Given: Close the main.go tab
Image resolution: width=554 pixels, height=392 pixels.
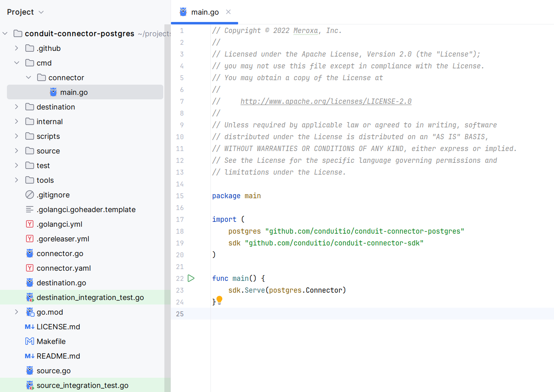Looking at the screenshot, I should click(x=228, y=12).
